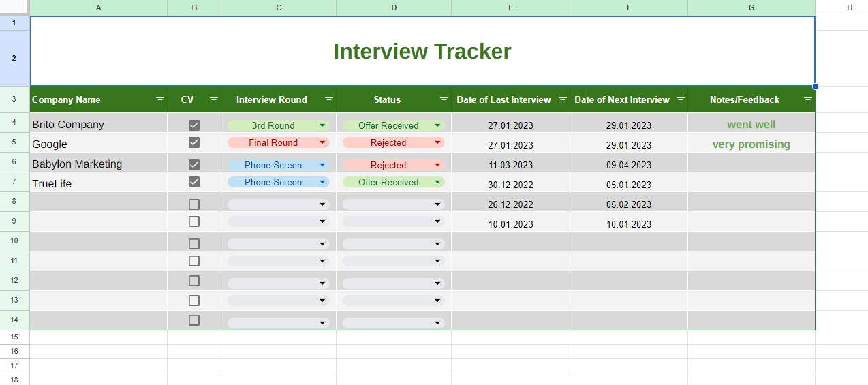
Task: Open the empty Interview Round dropdown in row 11
Action: (279, 261)
